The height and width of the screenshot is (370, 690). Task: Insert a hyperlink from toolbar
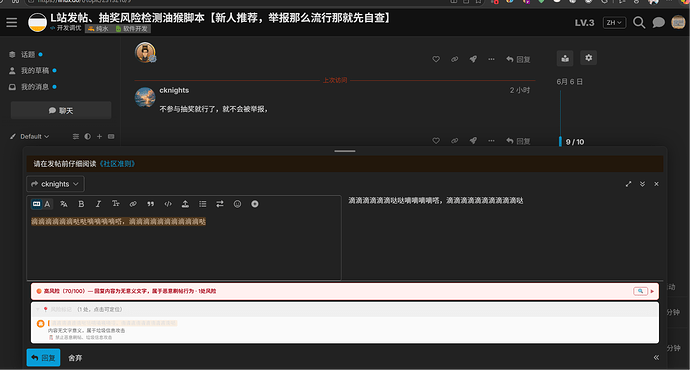(x=133, y=204)
